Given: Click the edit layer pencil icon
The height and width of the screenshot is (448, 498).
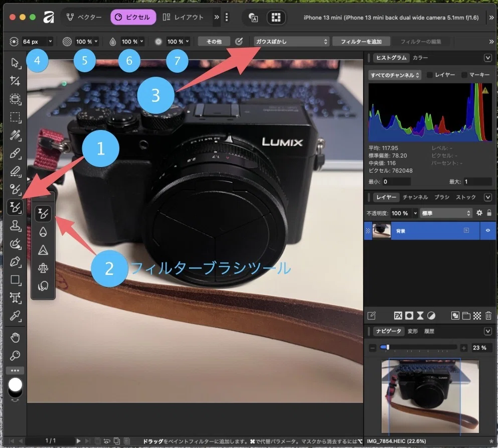Looking at the screenshot, I should [371, 316].
